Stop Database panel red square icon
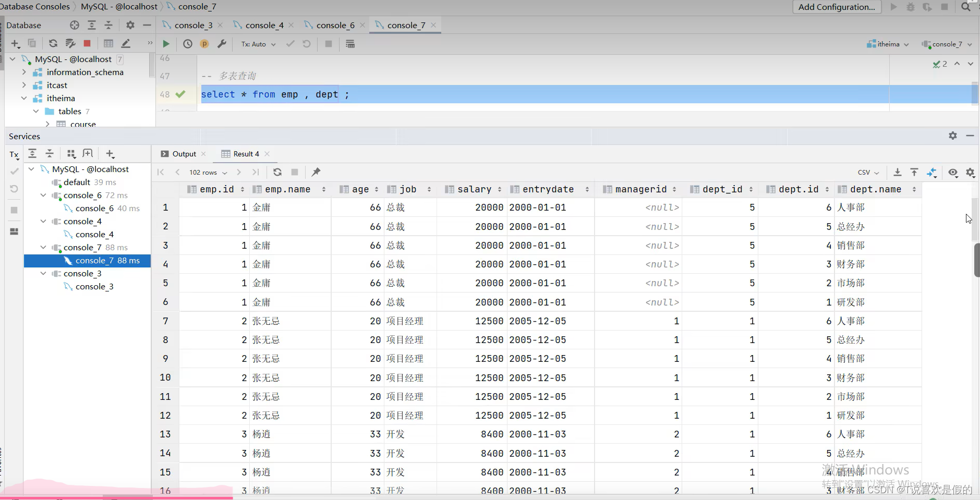Viewport: 980px width, 500px height. coord(87,44)
